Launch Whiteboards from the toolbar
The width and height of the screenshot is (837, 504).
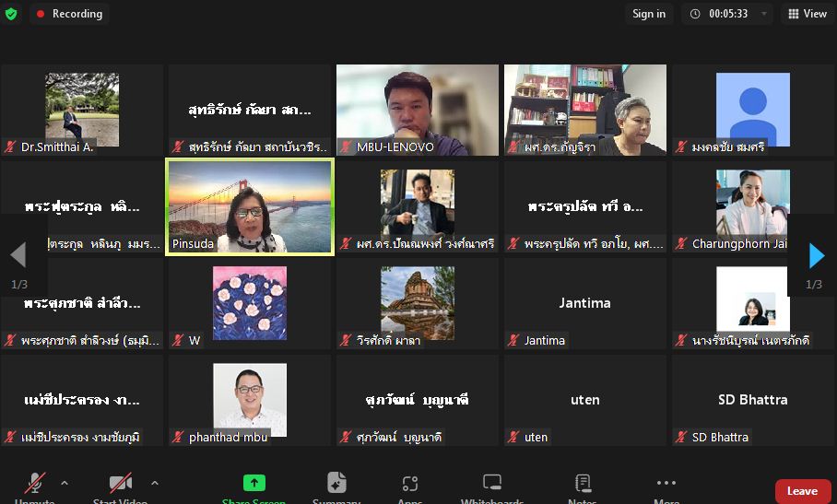tap(492, 484)
